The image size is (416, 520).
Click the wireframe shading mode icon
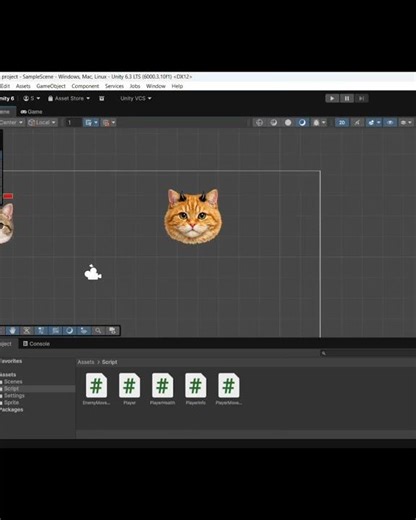coord(259,123)
